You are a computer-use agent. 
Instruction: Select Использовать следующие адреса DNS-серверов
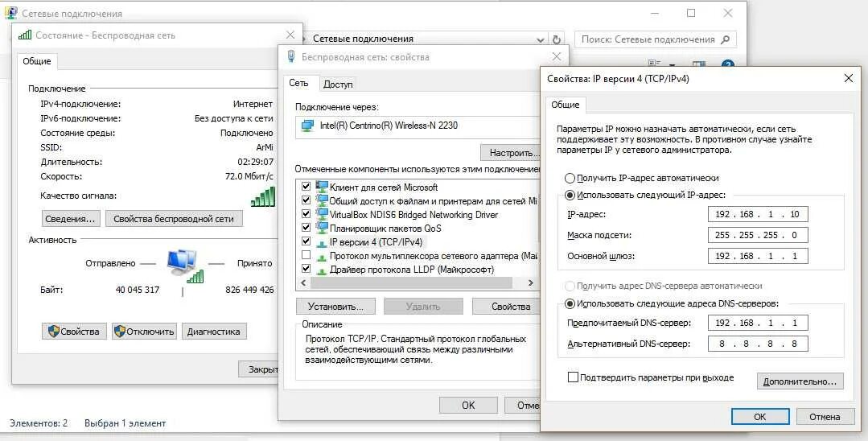point(570,303)
